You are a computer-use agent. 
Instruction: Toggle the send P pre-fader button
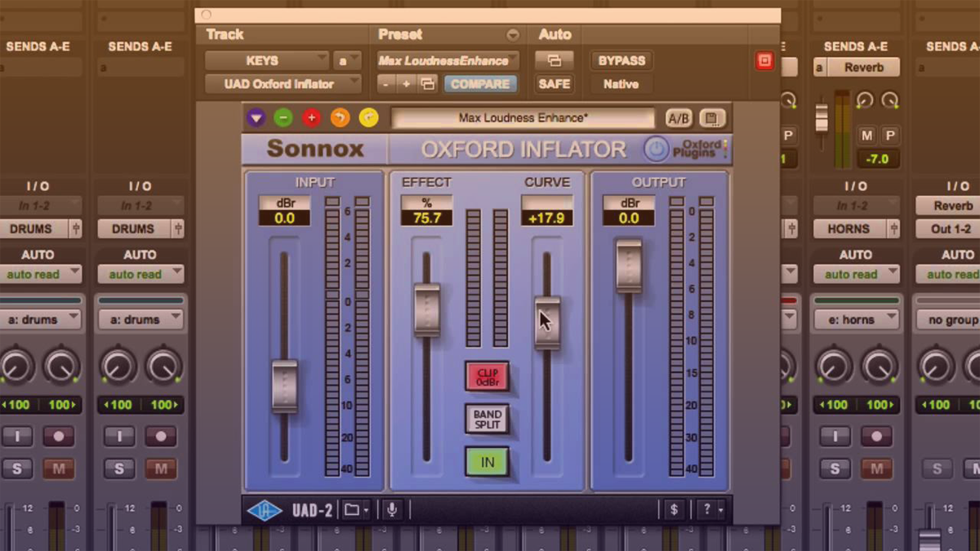tap(889, 136)
